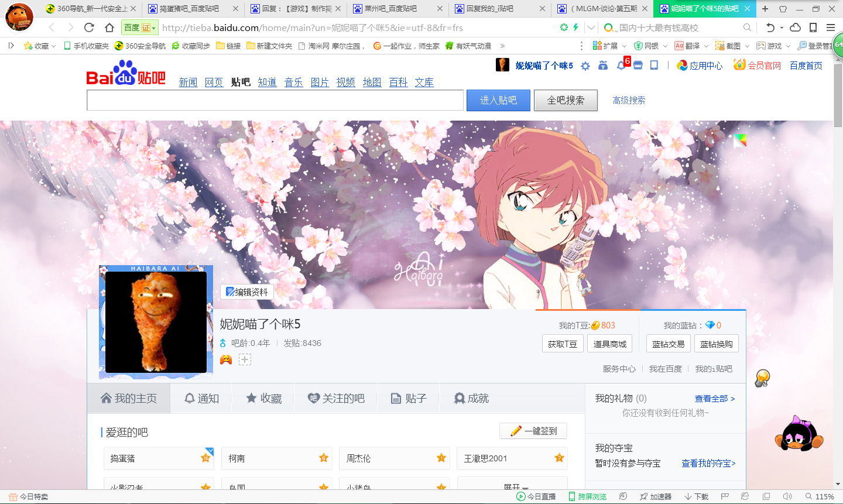Click the magnifier icon in browser search box
Viewport: 843px width, 504px height.
tap(747, 28)
